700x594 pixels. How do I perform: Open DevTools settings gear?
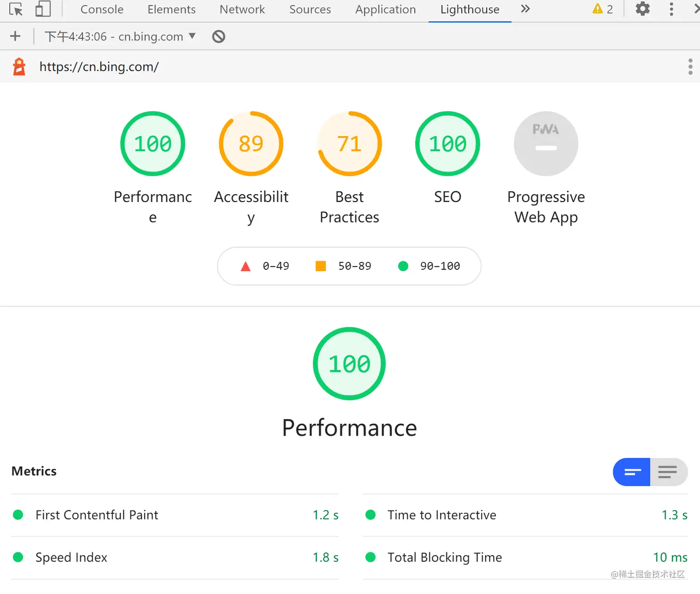642,9
